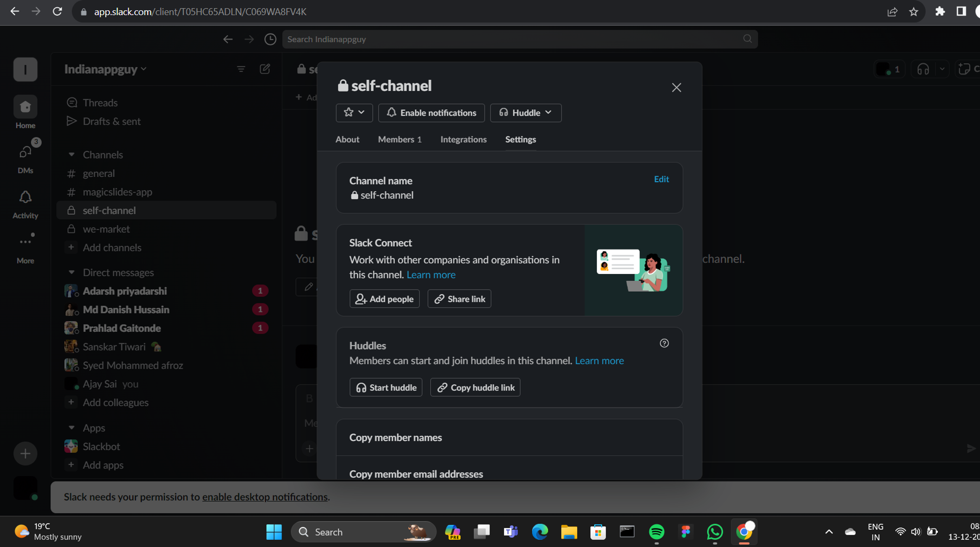Open Windows Start menu
Image resolution: width=980 pixels, height=547 pixels.
[x=274, y=532]
